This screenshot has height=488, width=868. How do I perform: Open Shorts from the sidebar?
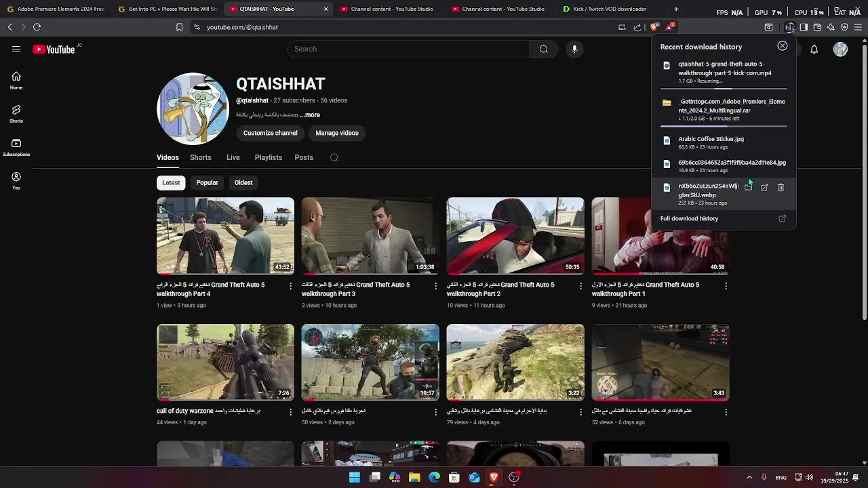16,114
